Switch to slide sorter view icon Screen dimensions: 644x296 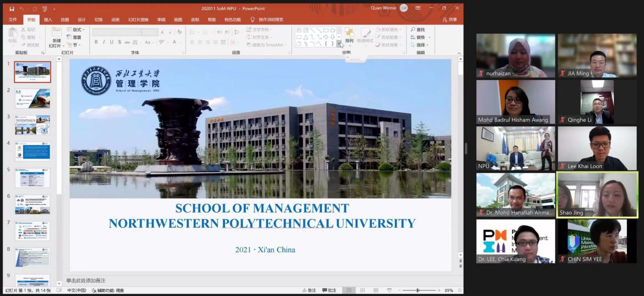tap(362, 290)
